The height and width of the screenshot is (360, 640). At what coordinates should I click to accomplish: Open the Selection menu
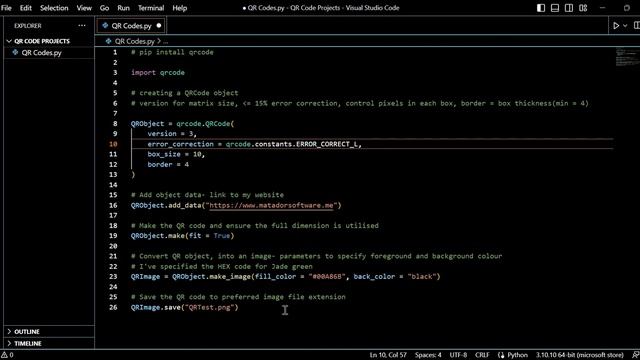tap(54, 8)
